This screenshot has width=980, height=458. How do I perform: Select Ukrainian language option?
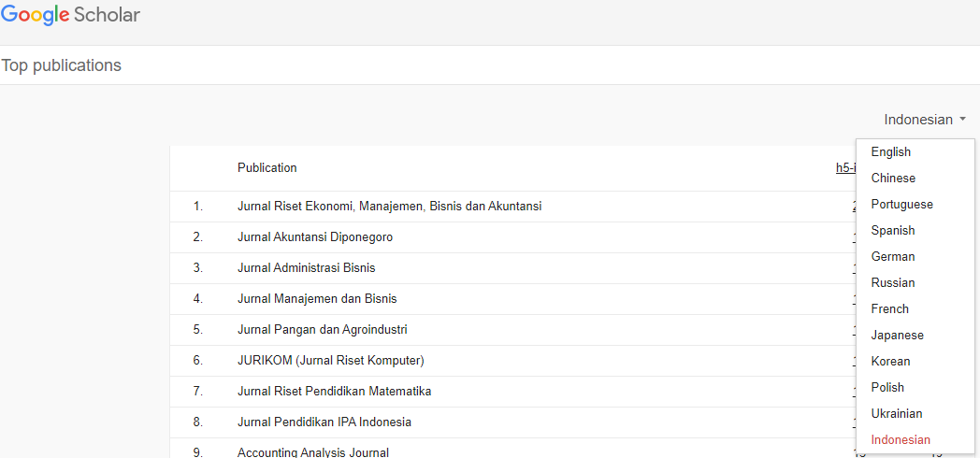click(x=896, y=414)
